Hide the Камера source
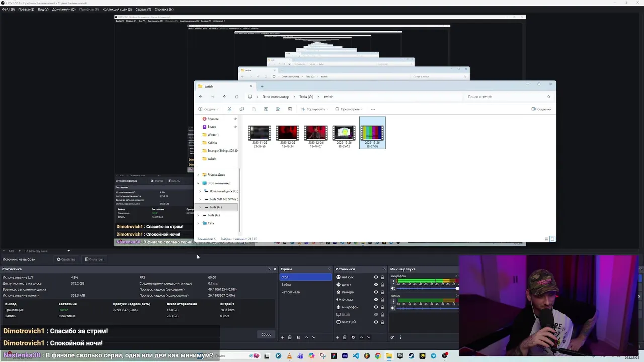 tap(376, 292)
